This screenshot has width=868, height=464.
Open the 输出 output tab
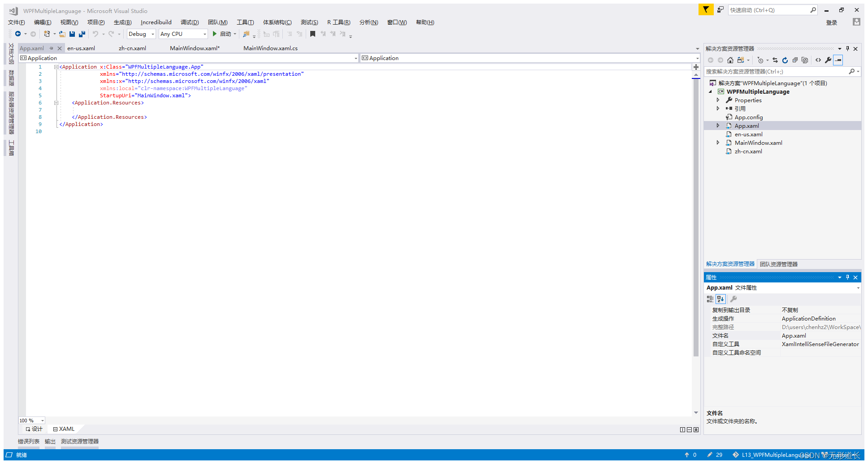coord(50,442)
